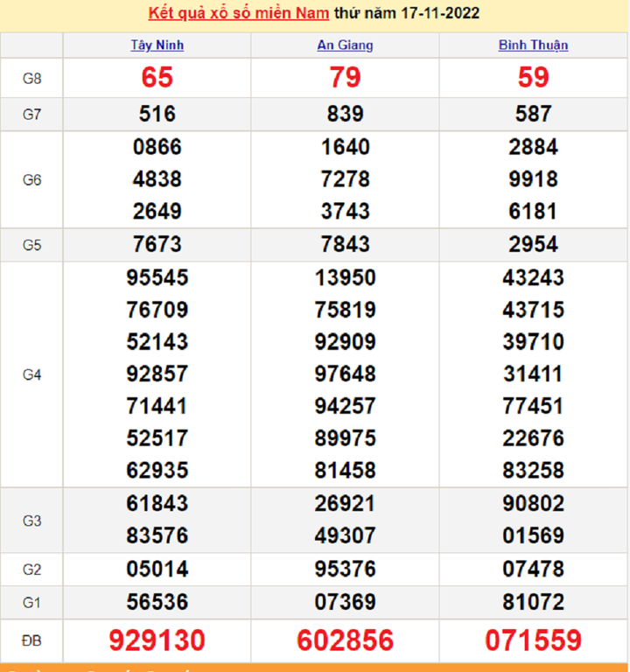
Task: Select Bình Thuận special prize 071559
Action: coord(533,640)
